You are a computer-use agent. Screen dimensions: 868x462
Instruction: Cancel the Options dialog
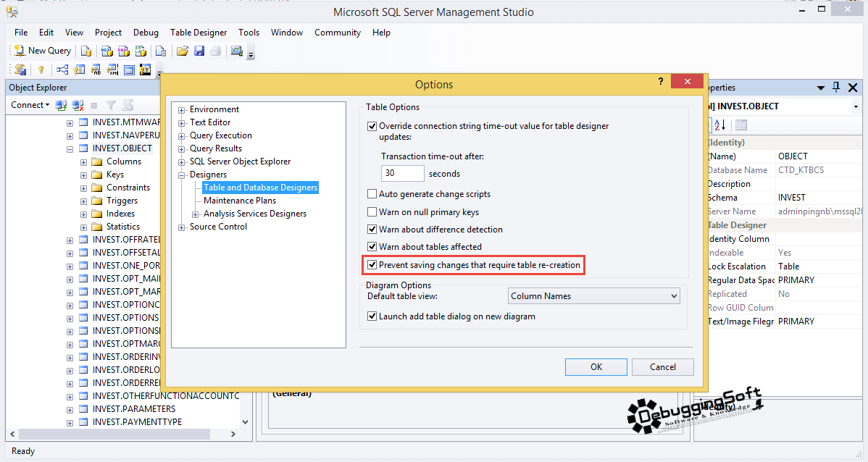(x=662, y=367)
